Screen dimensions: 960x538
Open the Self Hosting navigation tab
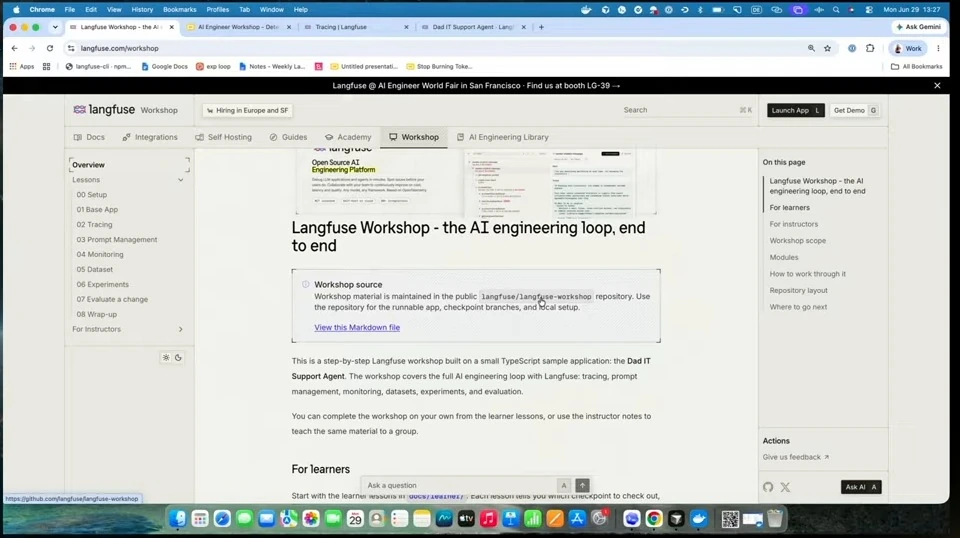point(223,137)
